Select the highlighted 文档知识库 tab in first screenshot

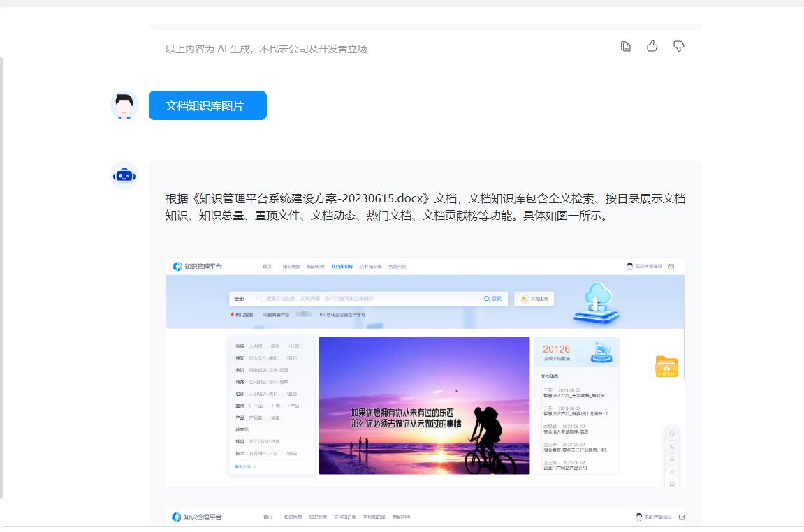tap(342, 267)
